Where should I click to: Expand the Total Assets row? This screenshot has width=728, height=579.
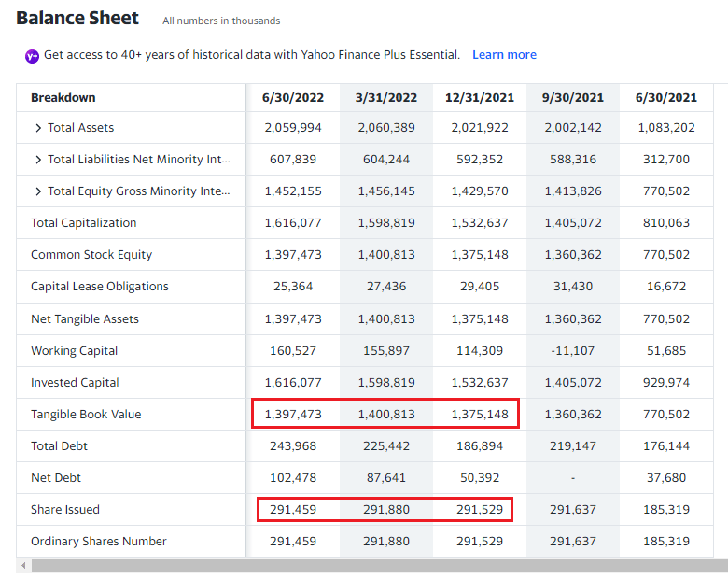38,128
